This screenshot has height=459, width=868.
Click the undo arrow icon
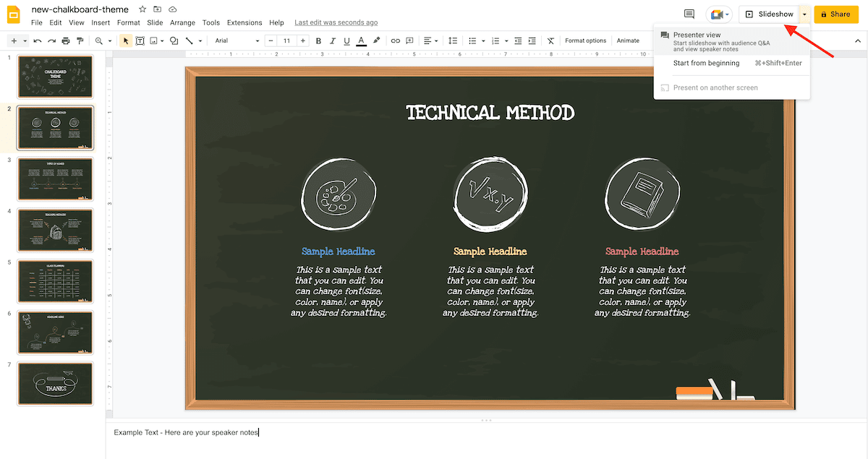38,41
